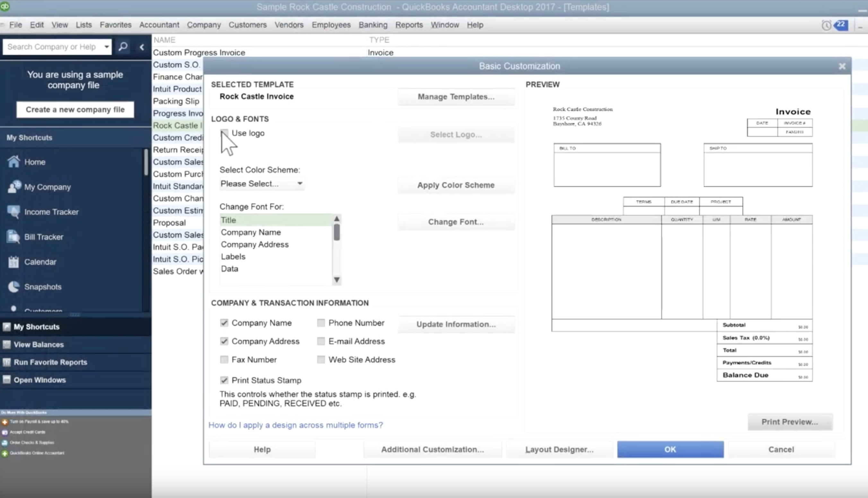This screenshot has width=868, height=498.
Task: Click the Additional Customization button
Action: pos(432,449)
